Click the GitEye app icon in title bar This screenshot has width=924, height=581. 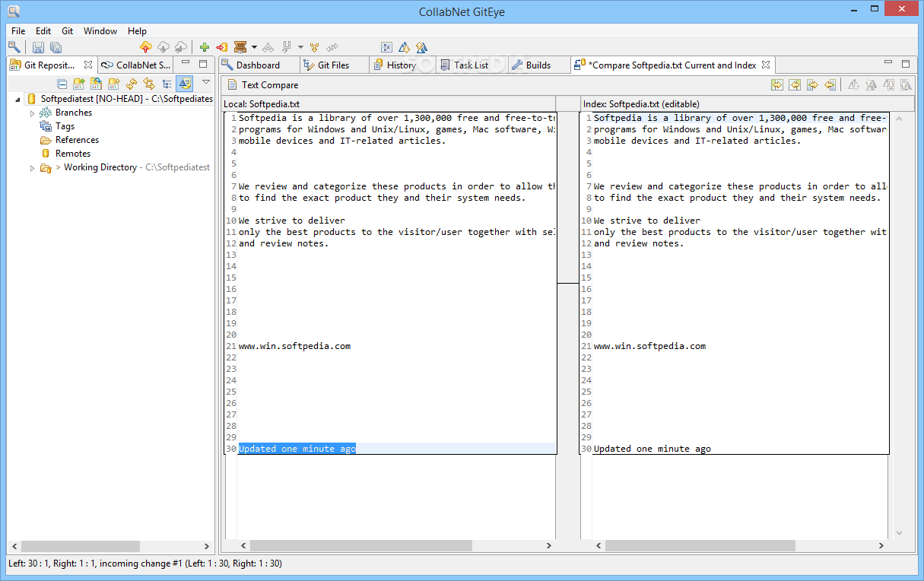[14, 11]
